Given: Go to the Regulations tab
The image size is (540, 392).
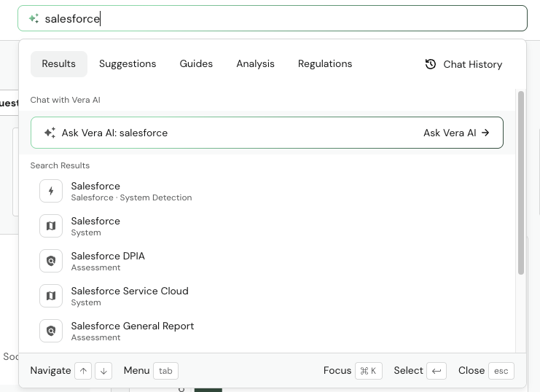Looking at the screenshot, I should click(x=325, y=64).
